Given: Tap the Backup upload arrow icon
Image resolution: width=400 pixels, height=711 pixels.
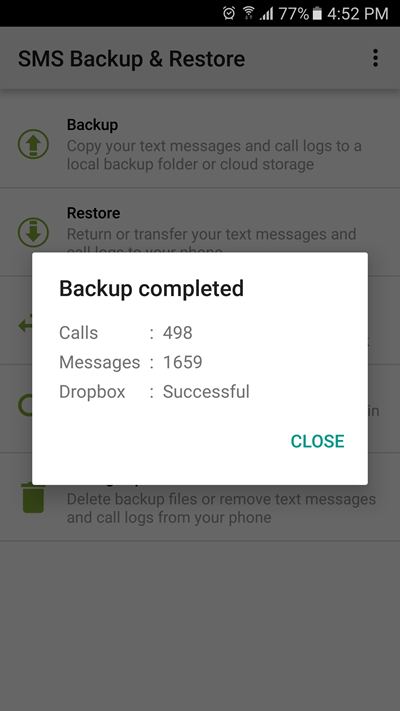Looking at the screenshot, I should point(33,144).
